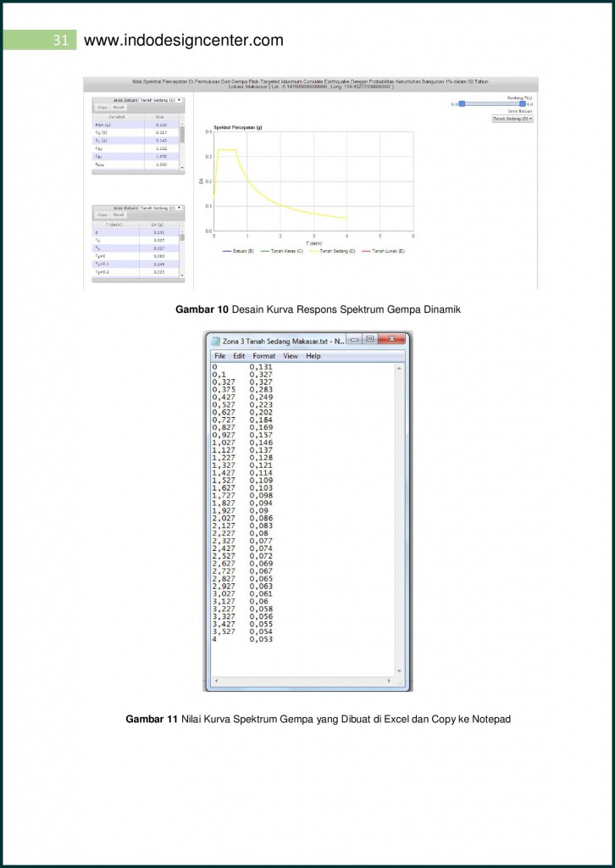Open the File menu in Notepad
Image resolution: width=615 pixels, height=868 pixels.
point(219,356)
